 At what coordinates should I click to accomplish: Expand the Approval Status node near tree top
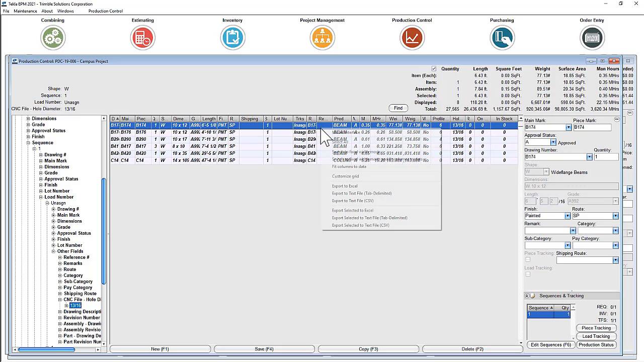29,131
